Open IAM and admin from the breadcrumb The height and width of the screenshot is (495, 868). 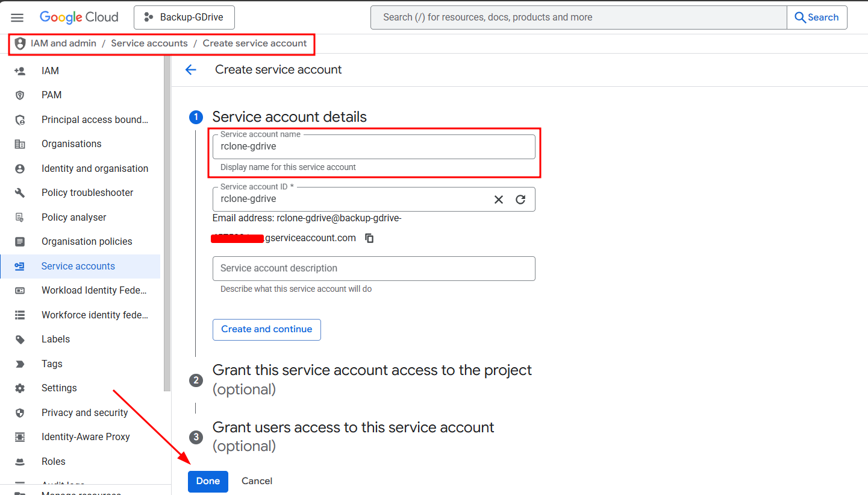(x=63, y=43)
